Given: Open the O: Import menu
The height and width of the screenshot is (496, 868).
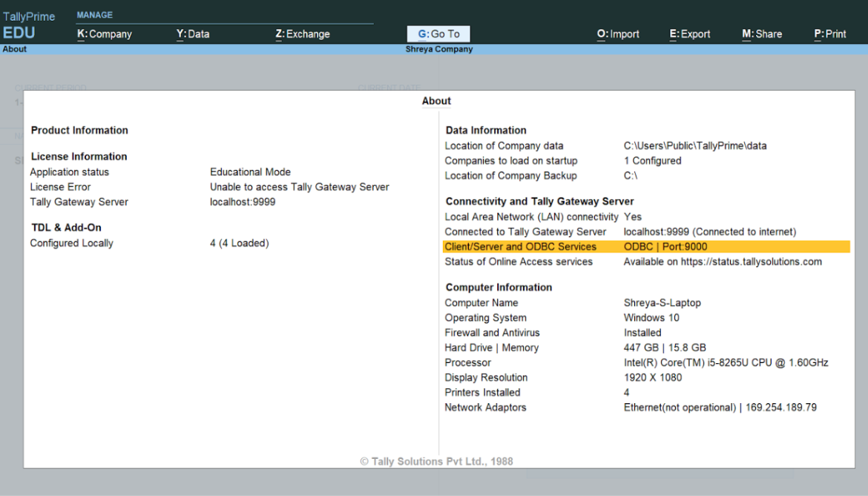Looking at the screenshot, I should [618, 34].
